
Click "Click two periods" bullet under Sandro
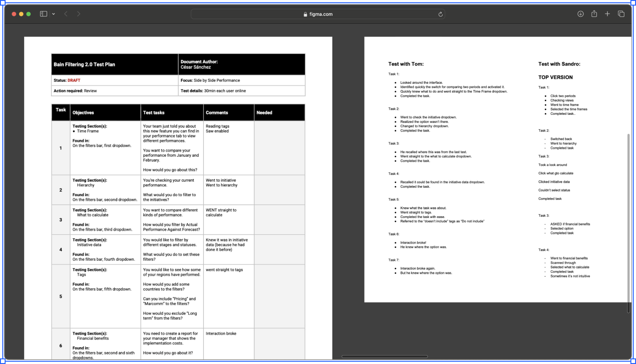coord(563,96)
